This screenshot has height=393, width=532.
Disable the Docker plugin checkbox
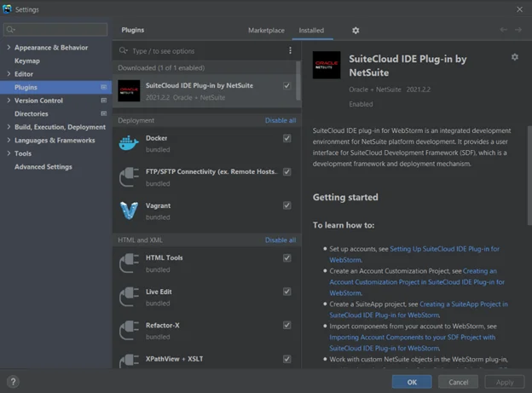click(x=287, y=138)
